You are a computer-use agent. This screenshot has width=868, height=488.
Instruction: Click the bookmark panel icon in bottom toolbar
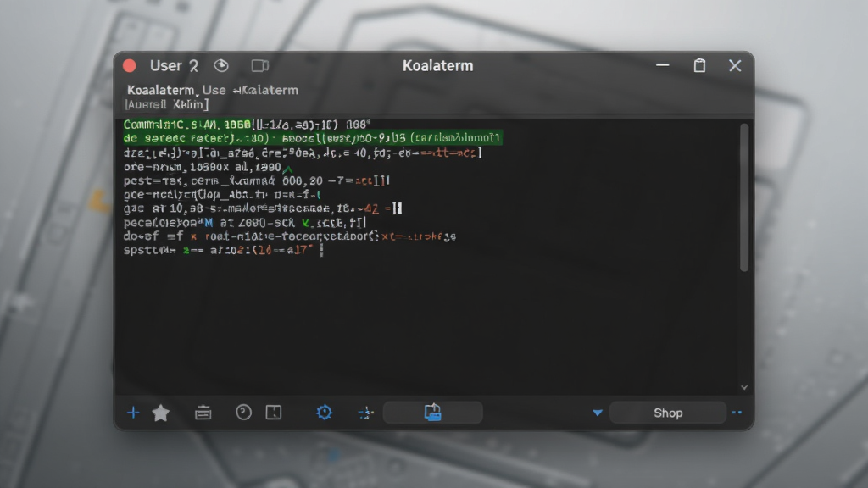(274, 413)
